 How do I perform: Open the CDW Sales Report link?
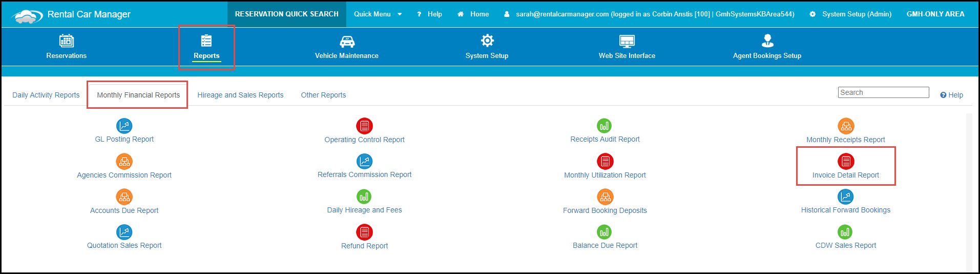pos(846,245)
